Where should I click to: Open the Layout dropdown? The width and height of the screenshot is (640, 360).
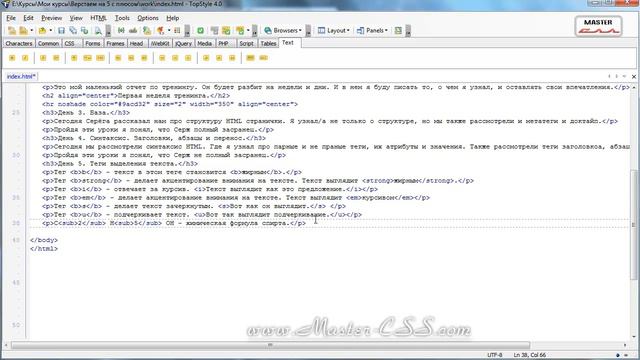tap(334, 31)
